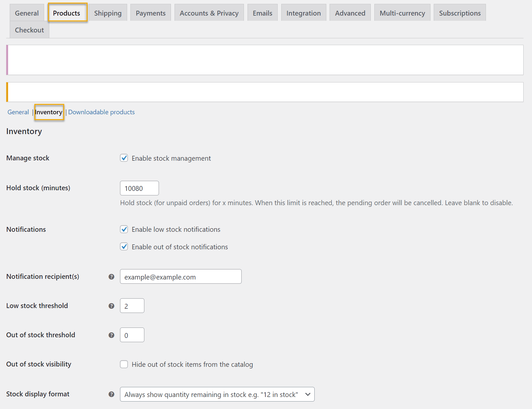532x409 pixels.
Task: Go to the Payments tab
Action: pyautogui.click(x=151, y=13)
